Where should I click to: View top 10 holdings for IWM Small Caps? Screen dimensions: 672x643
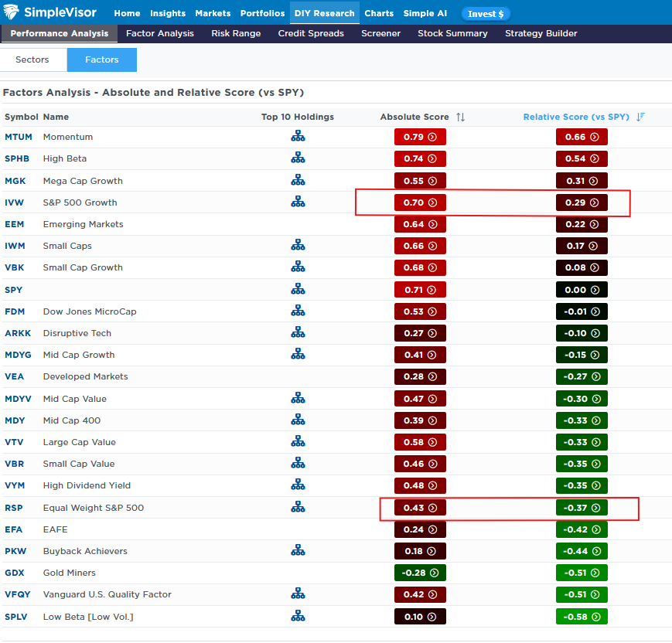pyautogui.click(x=298, y=246)
